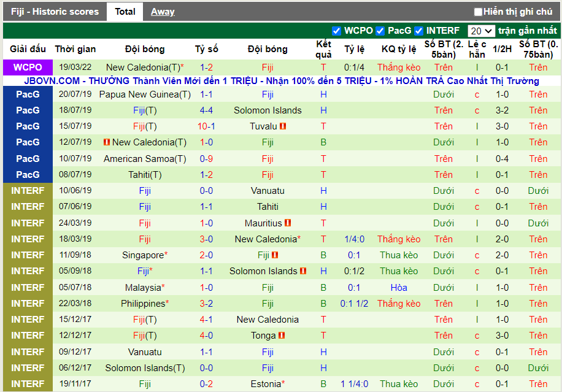Click Thua kèo result on Singapore row
Viewport: 562px width, 392px height.
click(399, 255)
